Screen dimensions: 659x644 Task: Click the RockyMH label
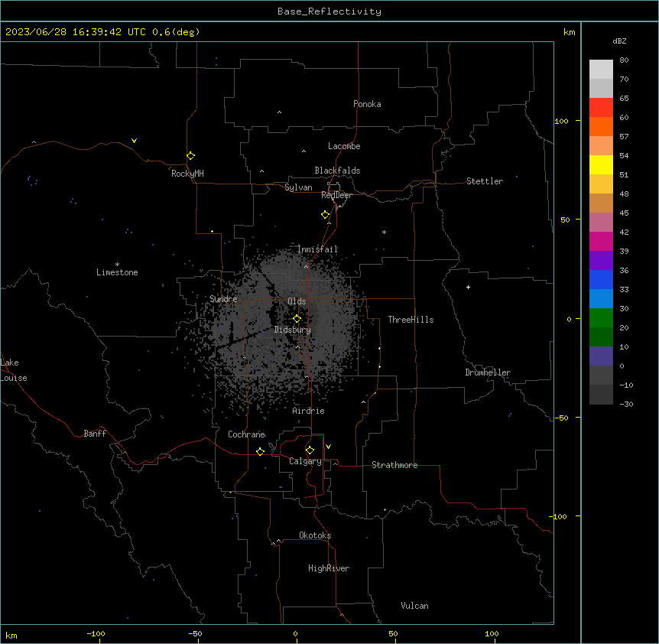[187, 174]
